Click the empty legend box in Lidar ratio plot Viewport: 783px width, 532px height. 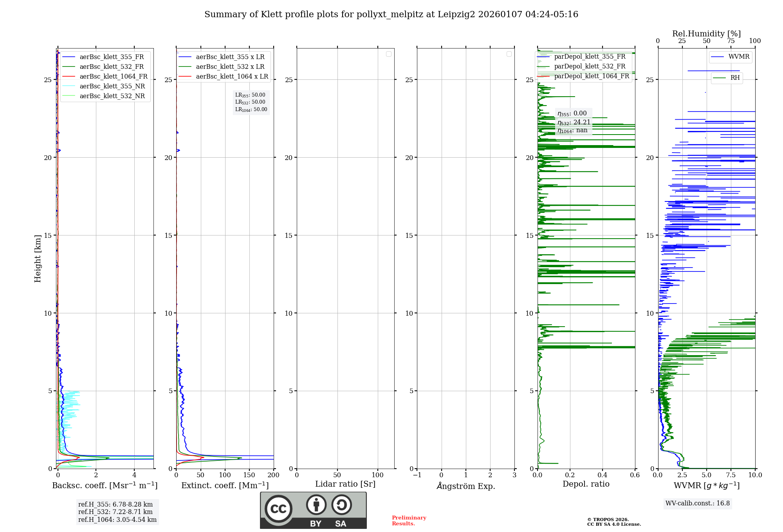click(388, 54)
